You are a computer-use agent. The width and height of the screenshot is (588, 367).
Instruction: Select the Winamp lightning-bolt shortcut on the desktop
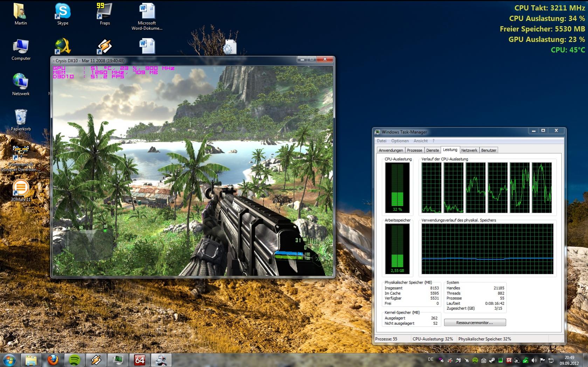[x=105, y=47]
